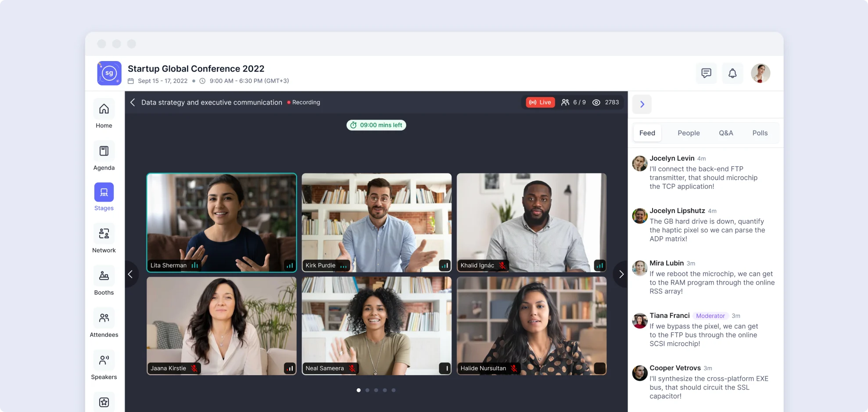Switch to the Q&A tab
868x412 pixels.
coord(726,133)
